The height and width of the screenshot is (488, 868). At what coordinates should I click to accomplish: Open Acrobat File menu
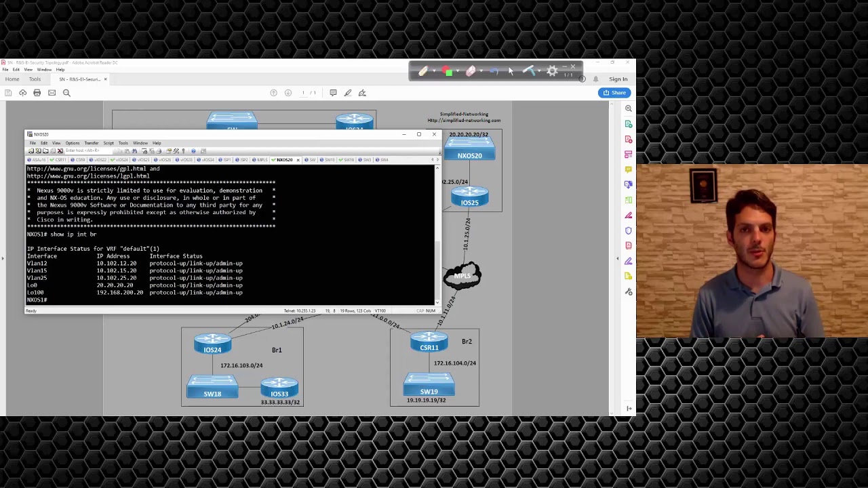(x=5, y=70)
